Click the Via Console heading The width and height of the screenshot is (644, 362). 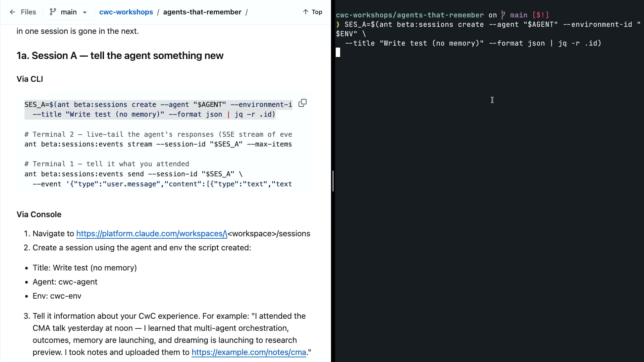tap(39, 215)
